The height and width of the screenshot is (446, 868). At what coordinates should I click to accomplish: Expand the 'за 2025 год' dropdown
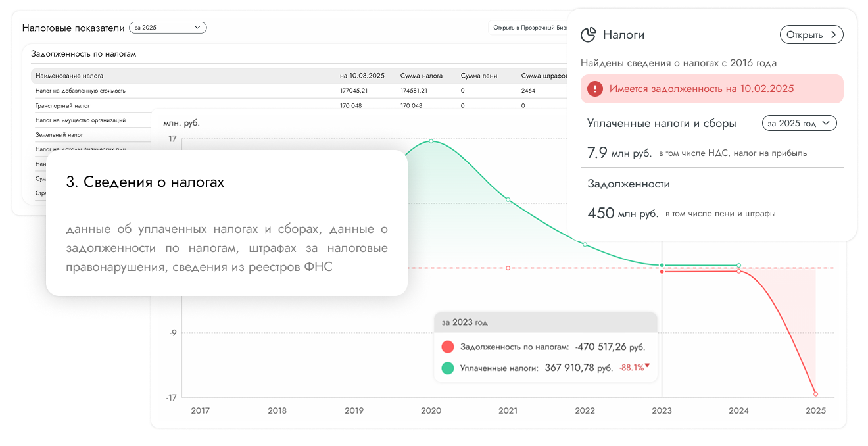(799, 123)
